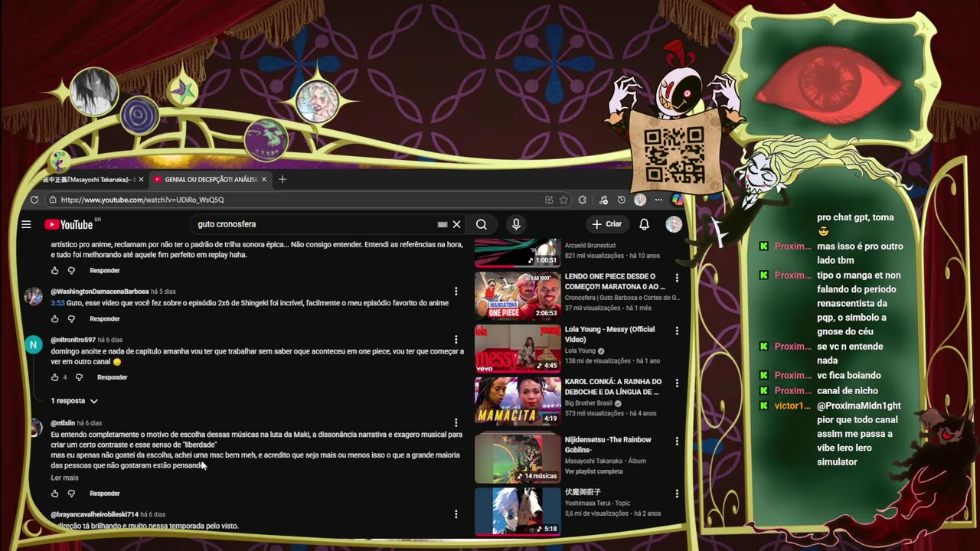Screen dimensions: 980x551
Task: Reply to ntlxiin's comment
Action: pos(104,494)
